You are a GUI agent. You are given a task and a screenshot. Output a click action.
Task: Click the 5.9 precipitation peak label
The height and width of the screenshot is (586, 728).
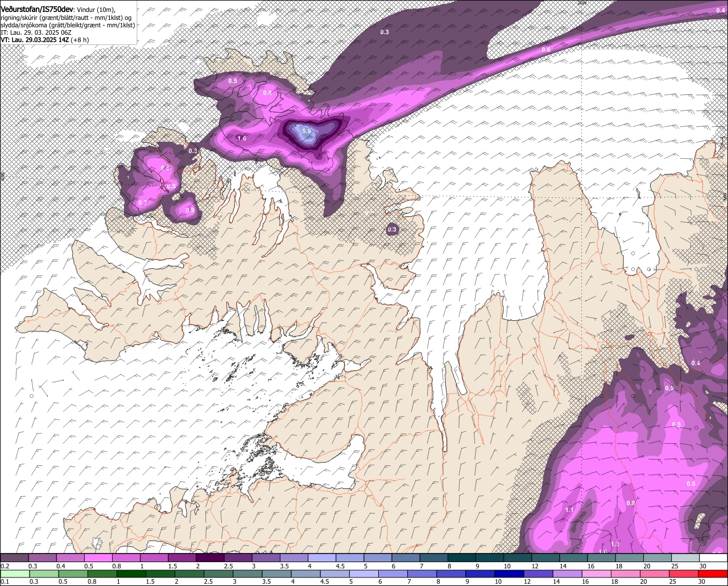pyautogui.click(x=307, y=131)
